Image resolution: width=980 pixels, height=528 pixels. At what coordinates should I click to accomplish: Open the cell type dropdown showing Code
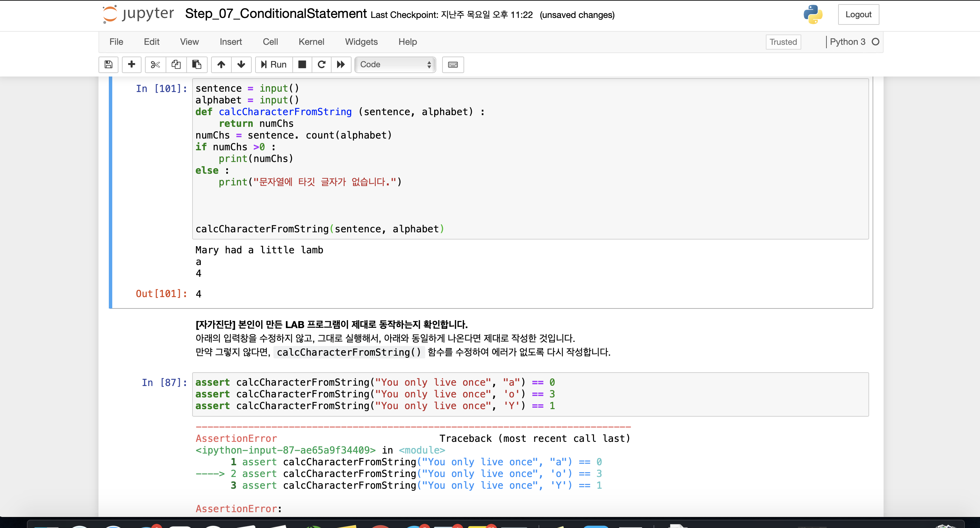395,64
